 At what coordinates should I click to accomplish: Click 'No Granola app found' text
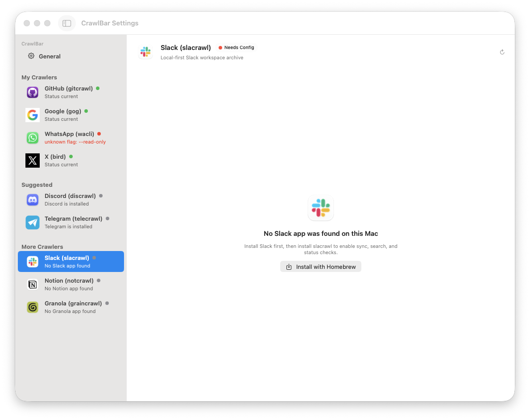[70, 311]
